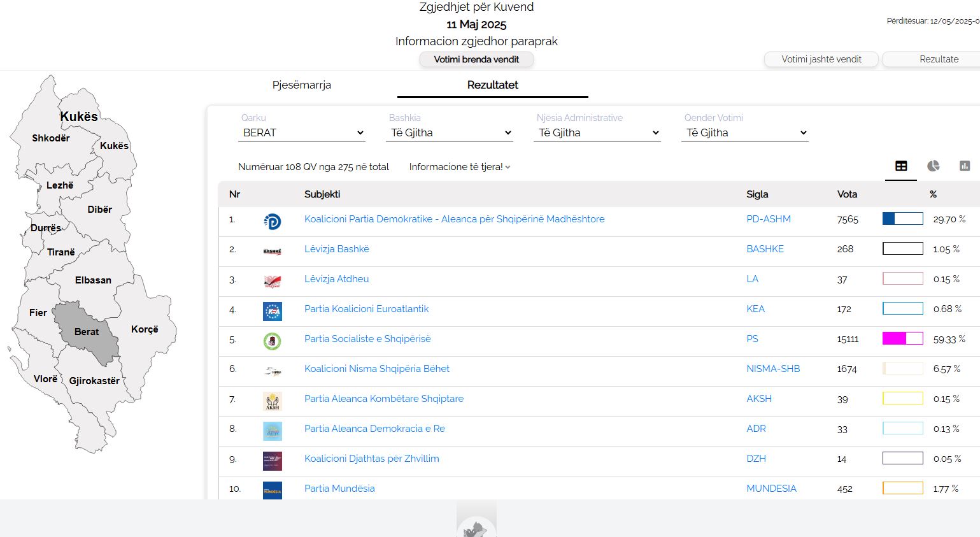Switch to table view icon
980x537 pixels.
(901, 166)
